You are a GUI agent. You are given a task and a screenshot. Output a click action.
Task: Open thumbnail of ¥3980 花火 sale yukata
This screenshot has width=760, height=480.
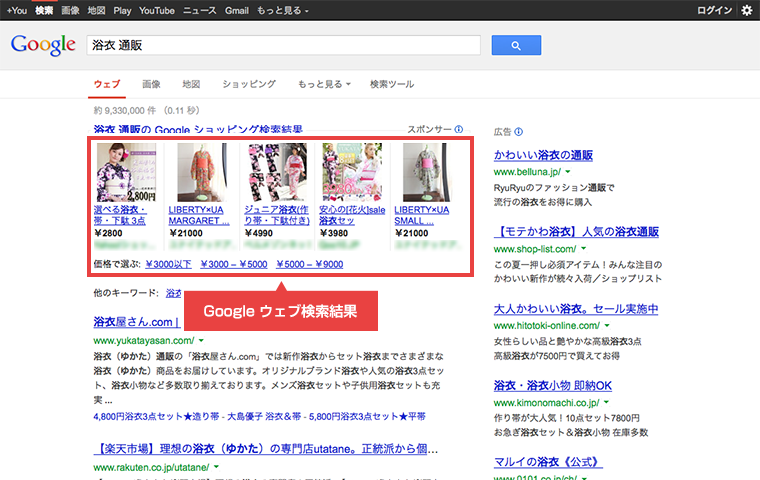(x=352, y=172)
